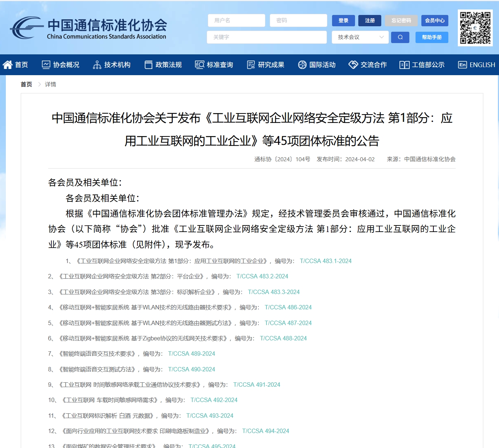Click the home icon in navigation bar

tap(8, 65)
